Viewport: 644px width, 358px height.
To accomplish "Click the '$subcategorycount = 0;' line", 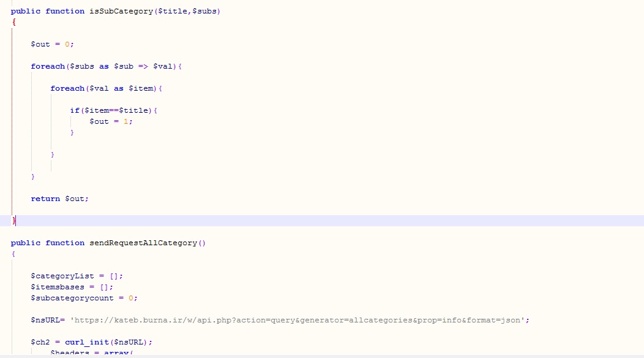I will [x=84, y=298].
